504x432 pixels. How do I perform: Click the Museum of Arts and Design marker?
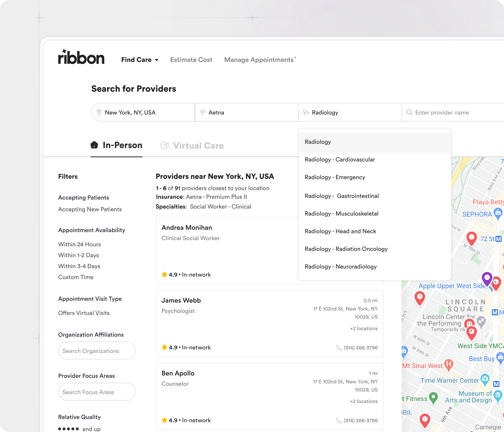click(x=498, y=396)
